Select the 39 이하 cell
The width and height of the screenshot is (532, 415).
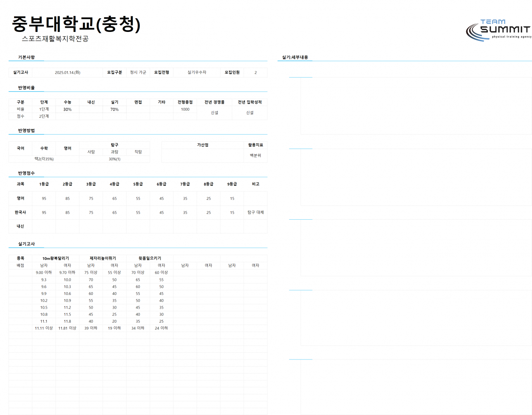[x=91, y=328]
